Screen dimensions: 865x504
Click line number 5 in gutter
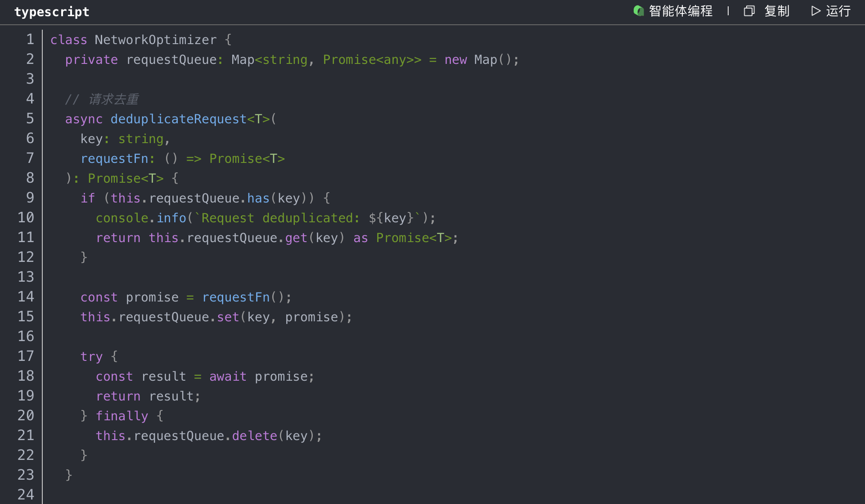pos(30,119)
